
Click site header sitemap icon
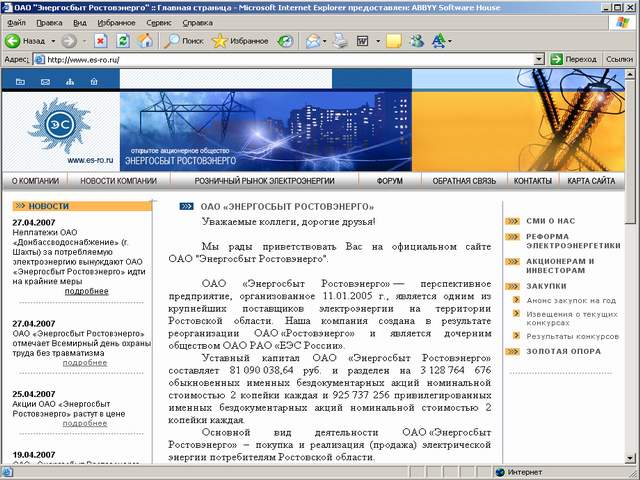click(70, 82)
